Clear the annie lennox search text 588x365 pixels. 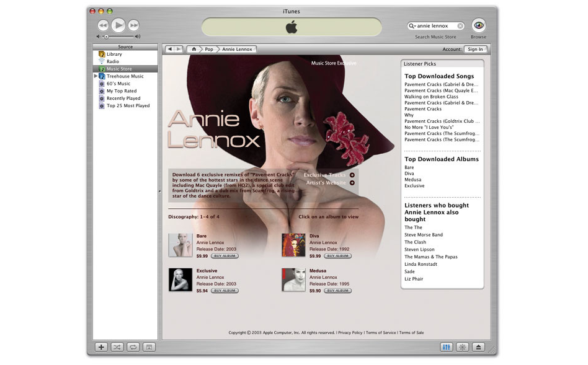pos(460,26)
